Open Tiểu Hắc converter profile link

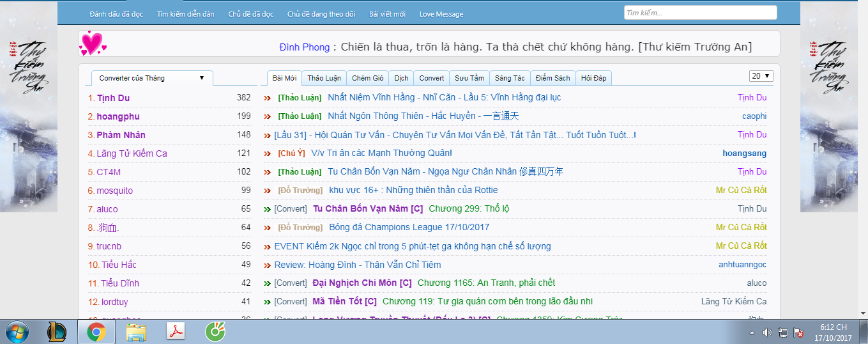[119, 265]
